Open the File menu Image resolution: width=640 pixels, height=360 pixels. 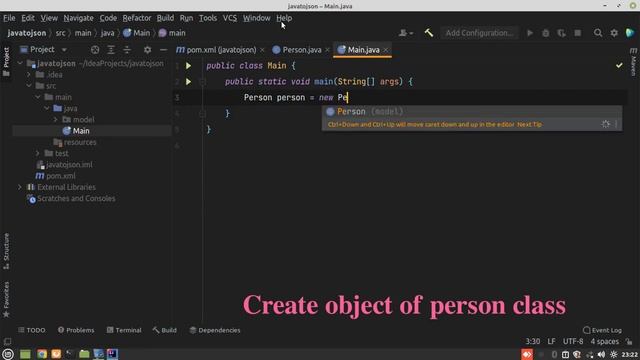[9, 18]
